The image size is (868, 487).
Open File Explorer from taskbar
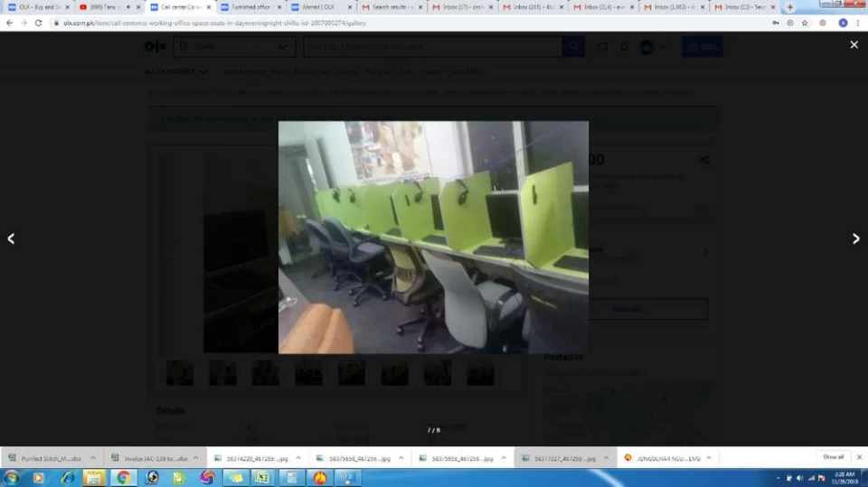(x=94, y=478)
